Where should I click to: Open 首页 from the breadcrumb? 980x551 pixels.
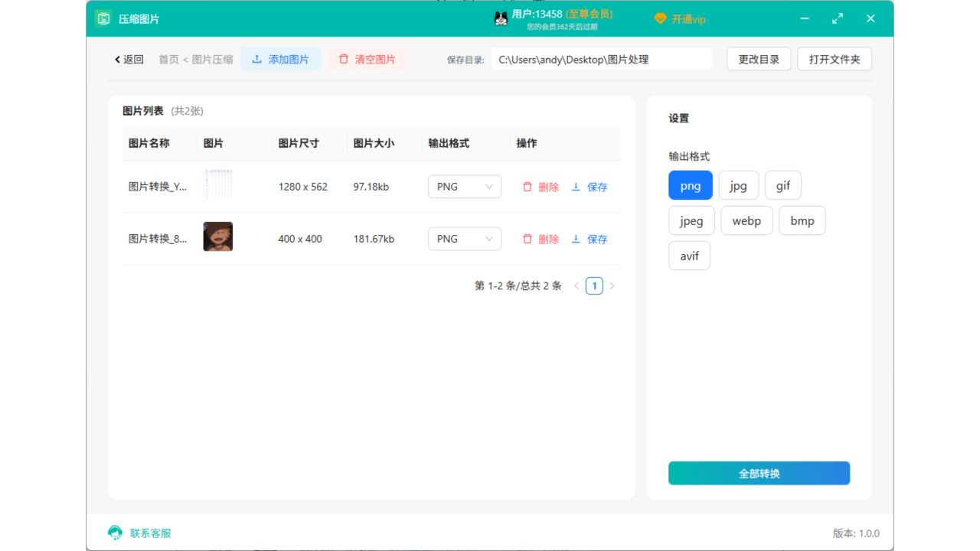pyautogui.click(x=168, y=59)
